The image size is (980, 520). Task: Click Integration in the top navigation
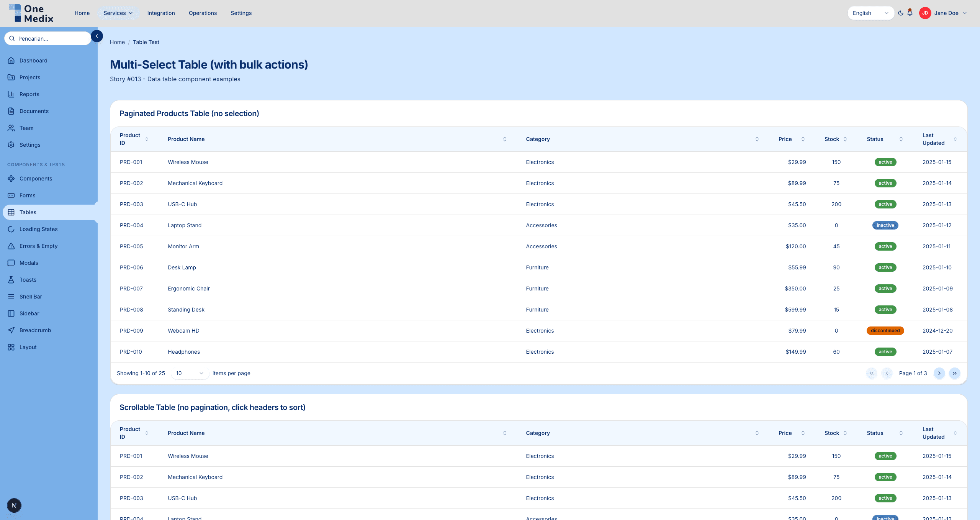point(161,13)
